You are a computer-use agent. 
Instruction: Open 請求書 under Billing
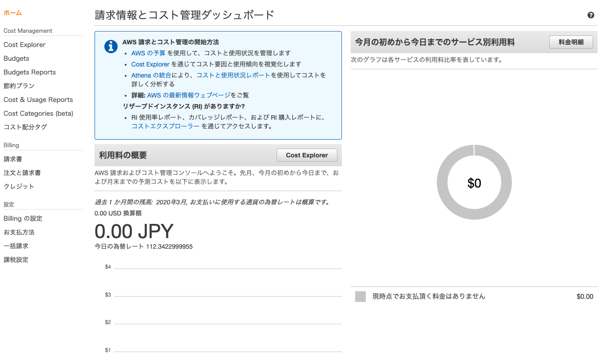(13, 159)
